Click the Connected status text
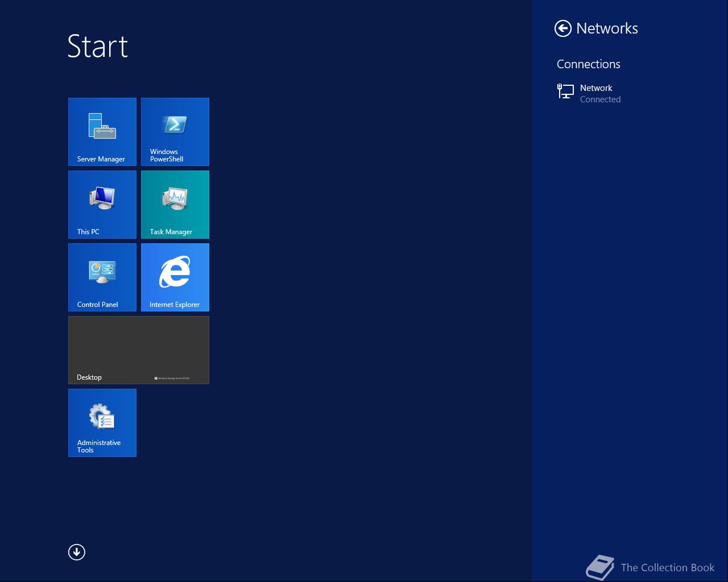Screen dimensions: 728x582 pyautogui.click(x=600, y=99)
